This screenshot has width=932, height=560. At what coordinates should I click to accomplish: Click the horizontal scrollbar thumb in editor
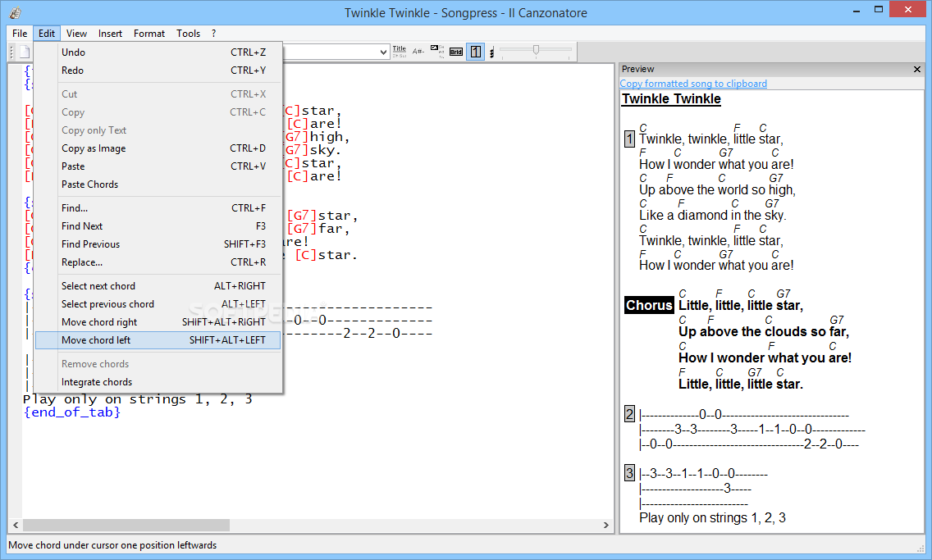pyautogui.click(x=126, y=525)
